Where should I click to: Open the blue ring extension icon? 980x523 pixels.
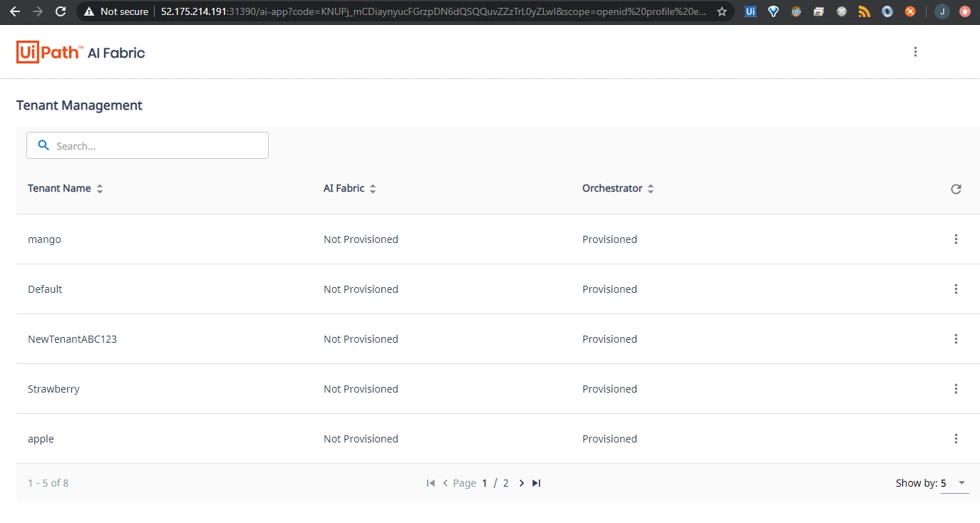coord(887,11)
